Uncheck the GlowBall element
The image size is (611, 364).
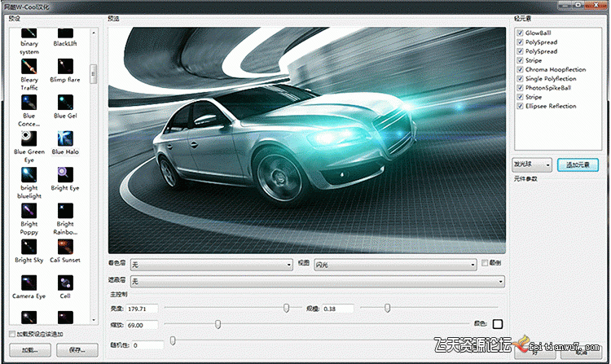pyautogui.click(x=519, y=33)
